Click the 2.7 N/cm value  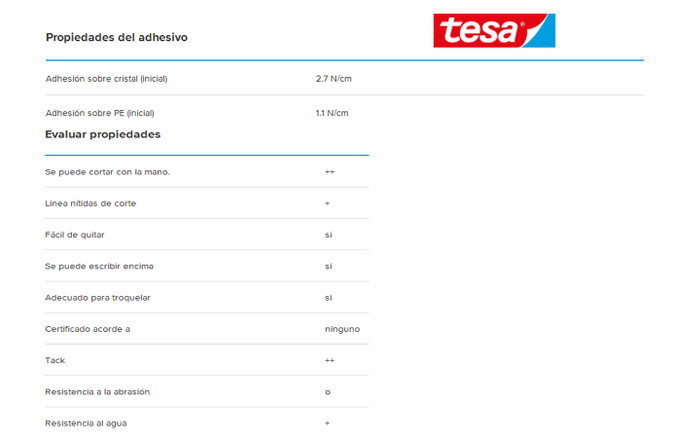[333, 79]
